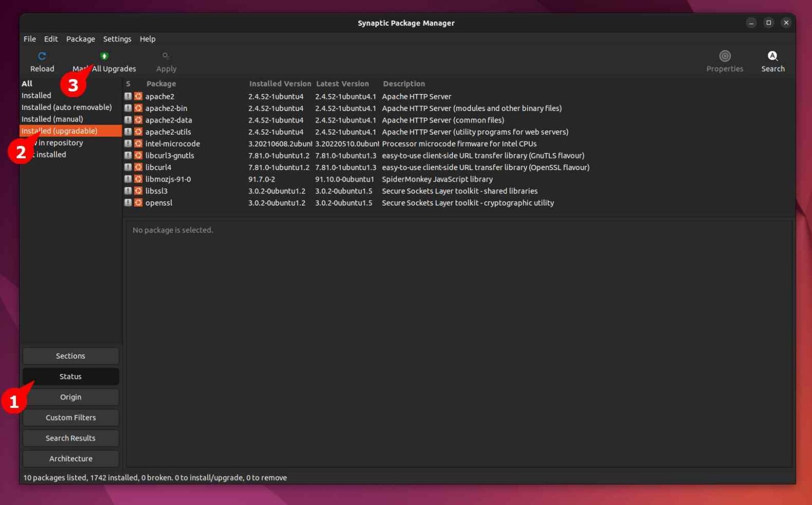Open the Custom Filters panel
Image resolution: width=812 pixels, height=505 pixels.
pos(70,417)
